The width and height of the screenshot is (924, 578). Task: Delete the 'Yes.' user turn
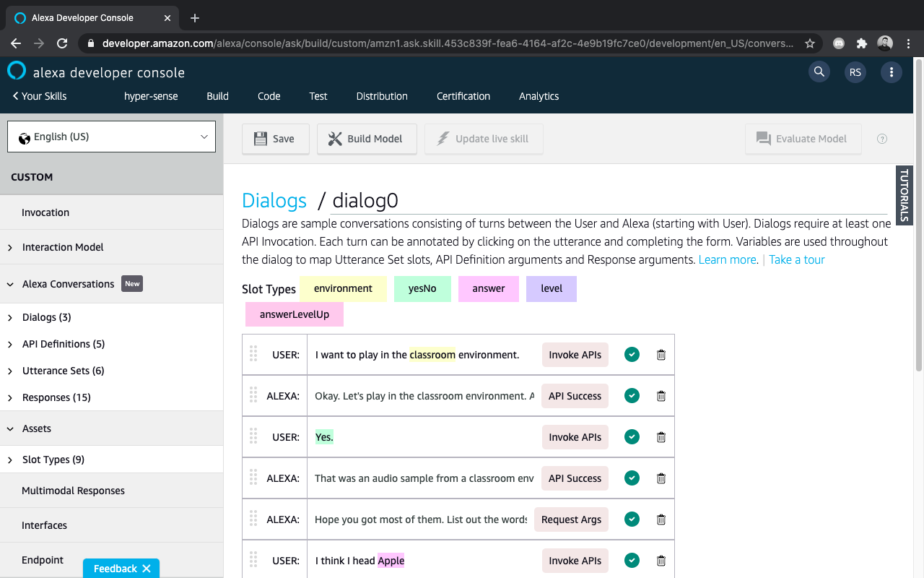tap(661, 437)
